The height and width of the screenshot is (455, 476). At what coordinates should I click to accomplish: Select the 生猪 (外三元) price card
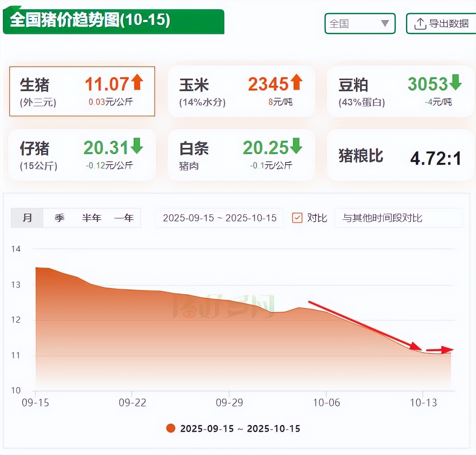click(82, 91)
